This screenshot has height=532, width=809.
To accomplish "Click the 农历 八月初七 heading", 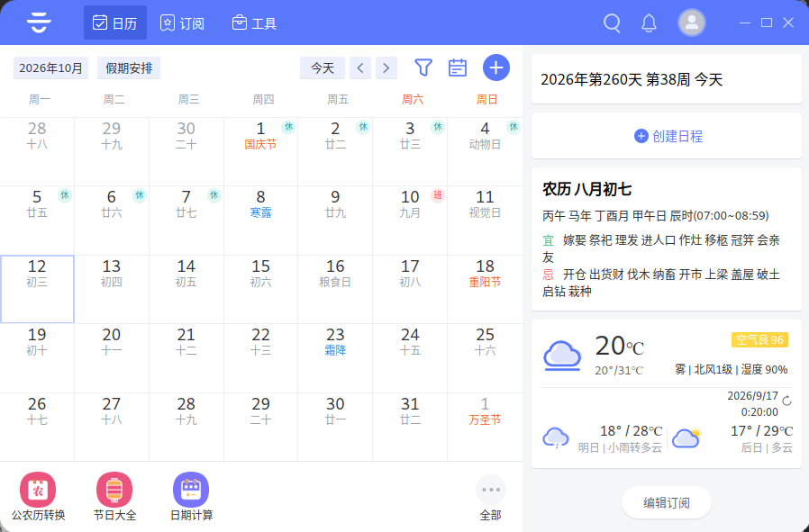I will (x=586, y=189).
